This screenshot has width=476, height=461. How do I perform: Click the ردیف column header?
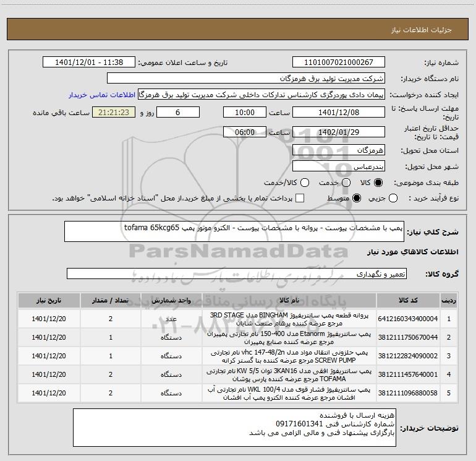click(x=449, y=300)
